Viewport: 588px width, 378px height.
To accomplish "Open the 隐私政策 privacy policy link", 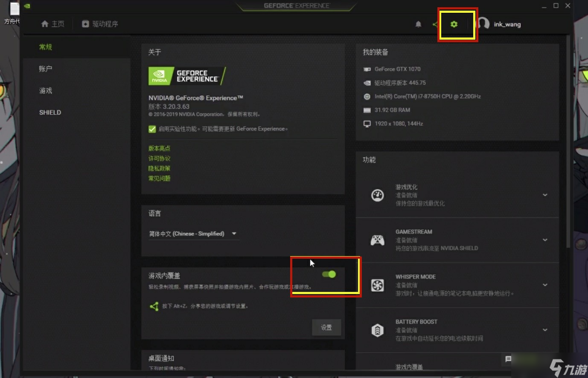I will (x=159, y=168).
